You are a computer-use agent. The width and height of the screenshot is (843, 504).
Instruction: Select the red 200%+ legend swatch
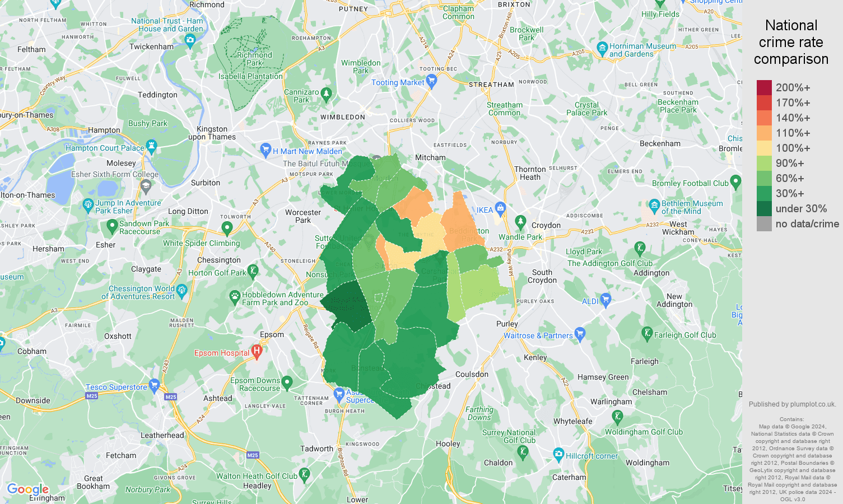click(x=763, y=87)
